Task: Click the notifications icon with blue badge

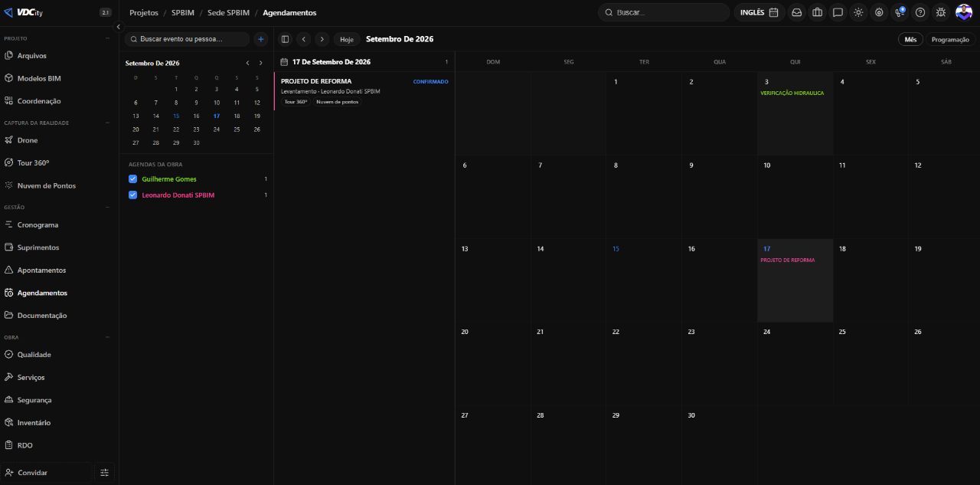Action: pos(900,12)
